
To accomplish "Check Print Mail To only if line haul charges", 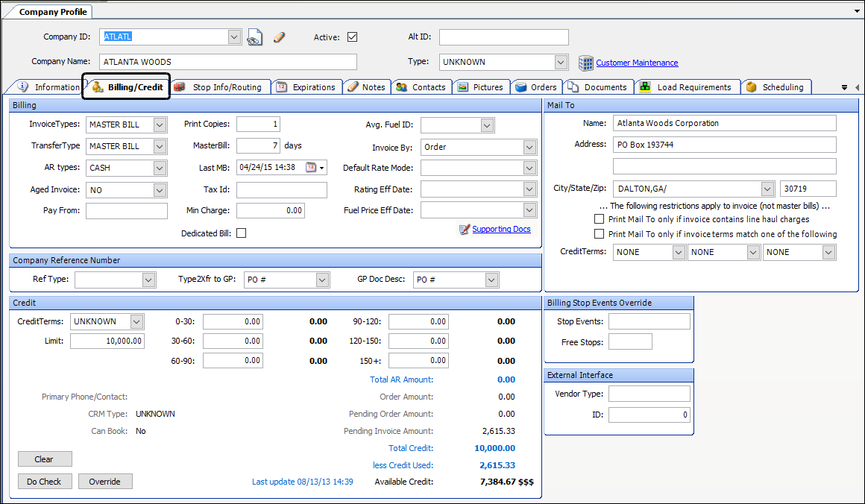I will tap(599, 219).
